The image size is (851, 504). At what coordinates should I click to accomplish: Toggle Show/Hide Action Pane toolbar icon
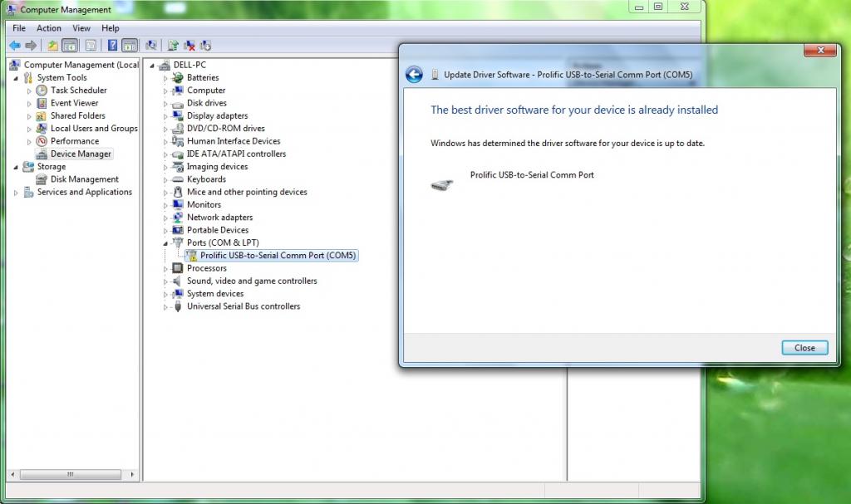(x=129, y=46)
